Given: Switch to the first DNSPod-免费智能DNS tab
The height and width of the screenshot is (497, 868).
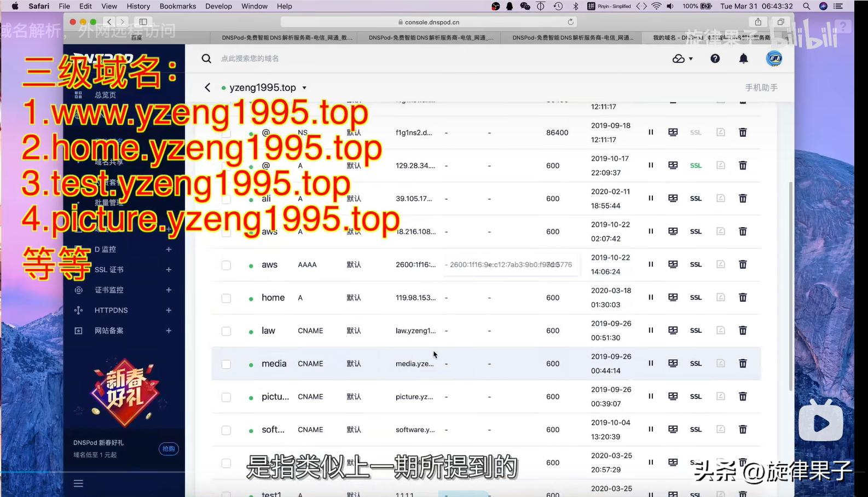Looking at the screenshot, I should click(286, 37).
